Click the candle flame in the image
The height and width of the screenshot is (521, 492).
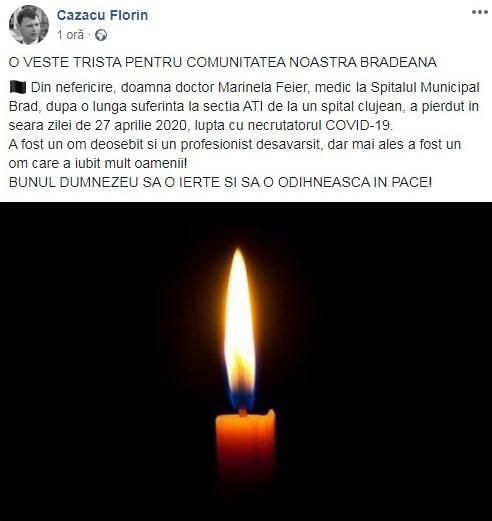tap(240, 328)
